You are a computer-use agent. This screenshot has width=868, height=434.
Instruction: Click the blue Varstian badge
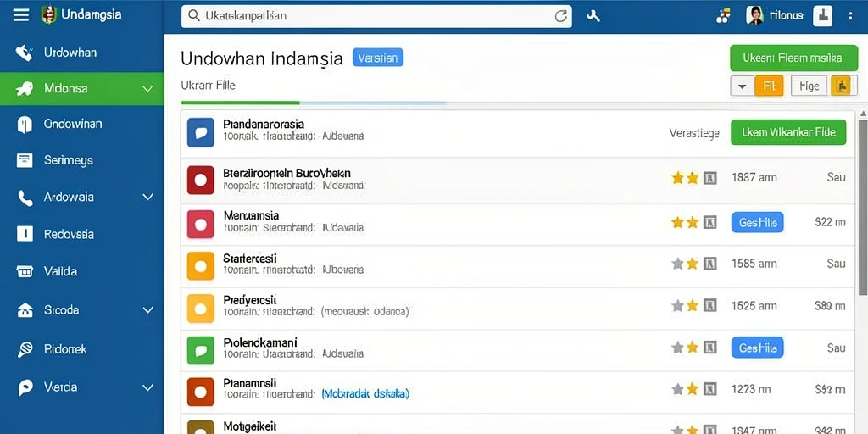[378, 58]
